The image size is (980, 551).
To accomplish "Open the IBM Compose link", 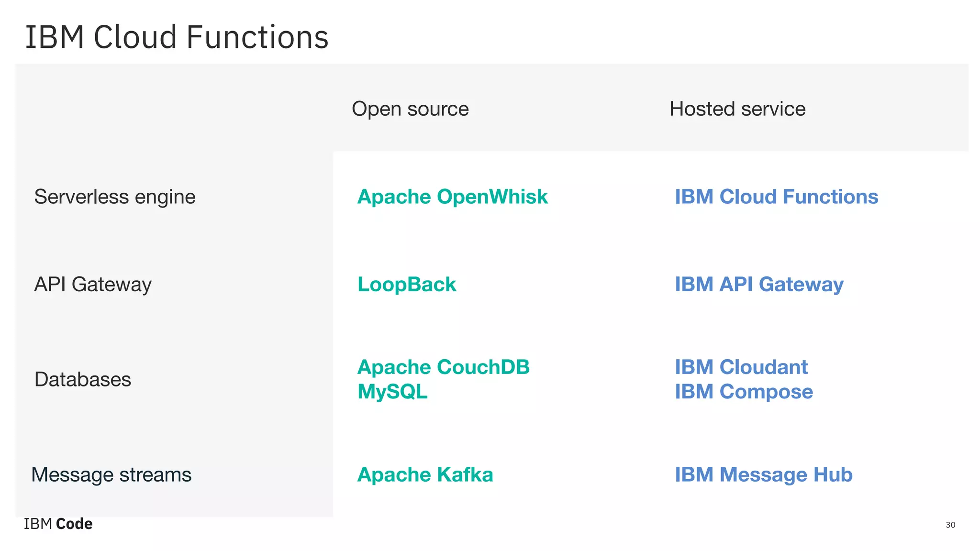I will click(744, 392).
